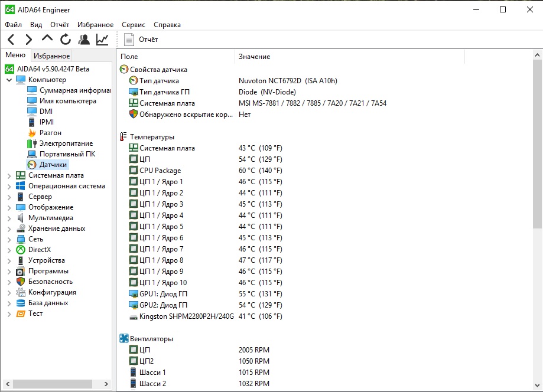
Task: Click the Портативный ПК laptop icon
Action: [x=32, y=154]
